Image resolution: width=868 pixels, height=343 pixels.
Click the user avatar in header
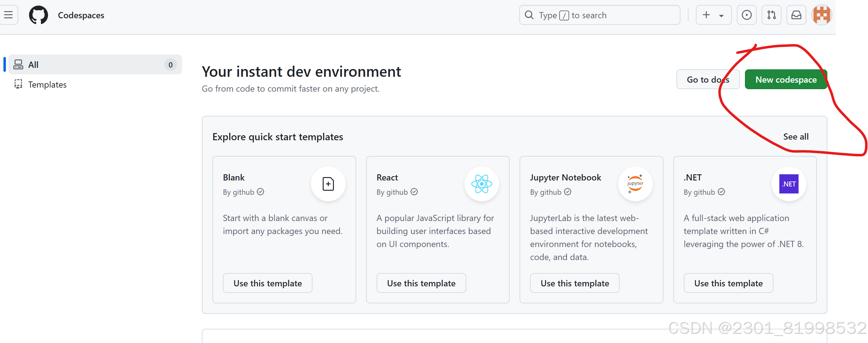coord(821,15)
